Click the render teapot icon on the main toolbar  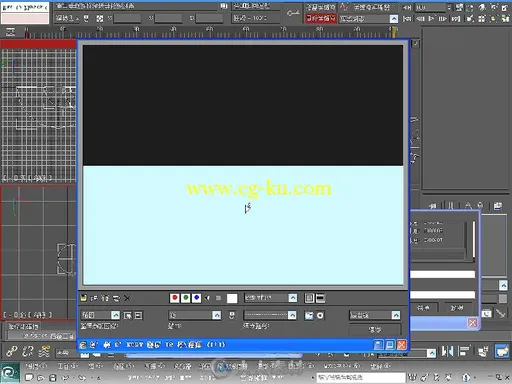(x=502, y=351)
